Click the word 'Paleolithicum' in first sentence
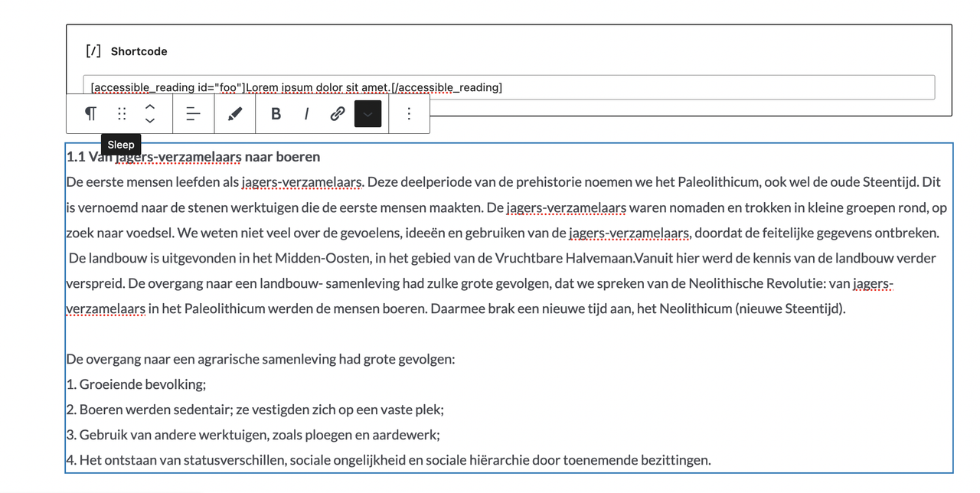This screenshot has width=980, height=493. point(718,182)
